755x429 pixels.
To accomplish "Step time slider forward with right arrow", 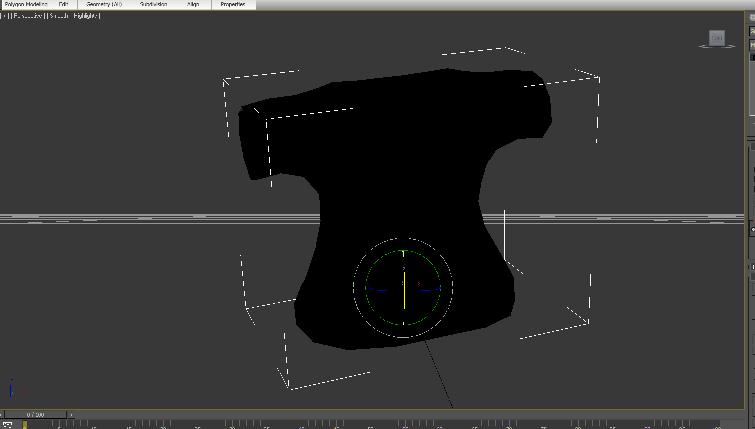I will [x=71, y=414].
